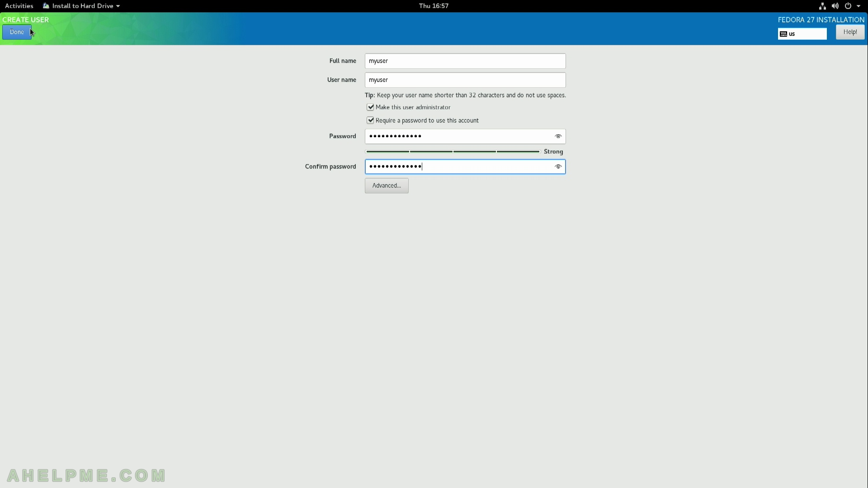Focus the Confirm password field
Image resolution: width=868 pixels, height=488 pixels.
(x=465, y=167)
